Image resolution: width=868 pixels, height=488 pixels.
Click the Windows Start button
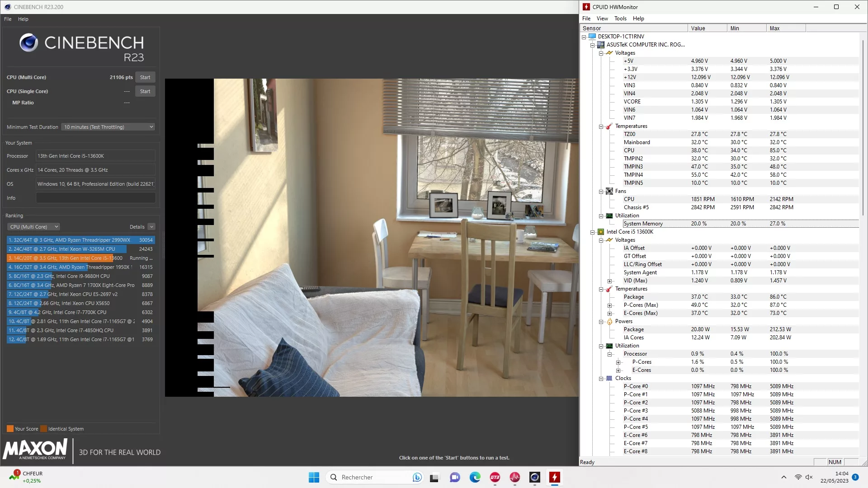coord(314,477)
